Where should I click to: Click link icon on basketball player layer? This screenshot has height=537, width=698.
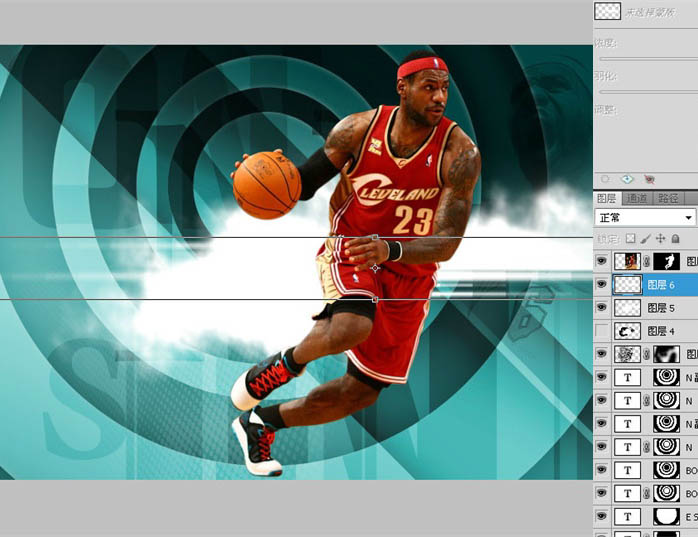[647, 261]
